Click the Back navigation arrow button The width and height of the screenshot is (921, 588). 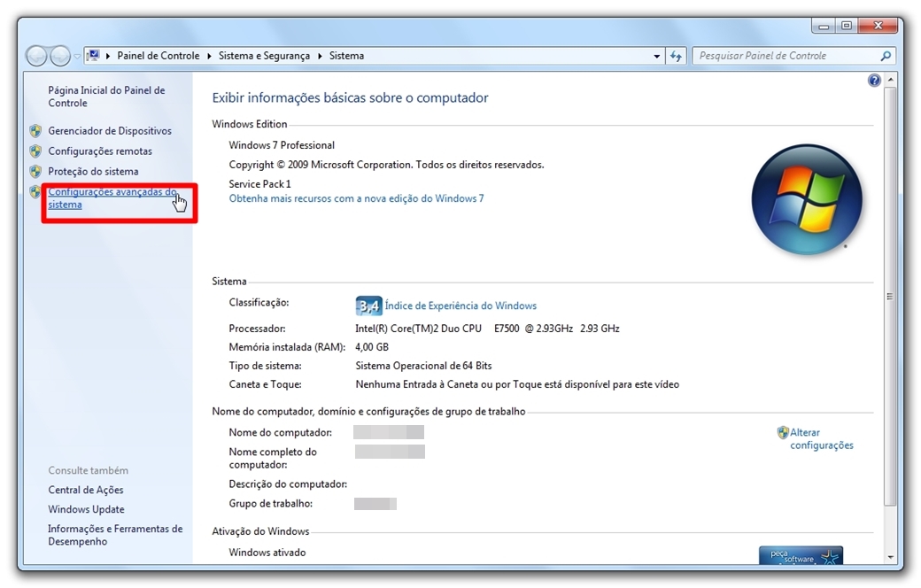coord(36,57)
